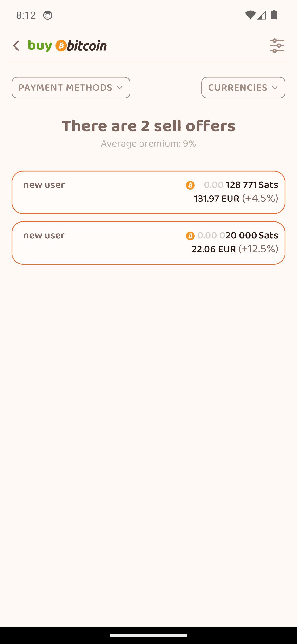Expand the Payment Methods dropdown
Viewport: 297px width, 644px height.
(x=71, y=88)
